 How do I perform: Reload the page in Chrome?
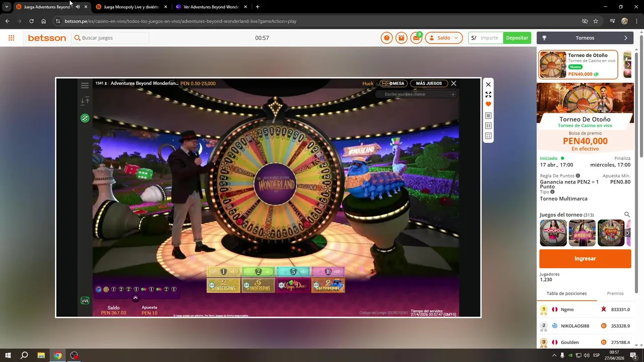tap(31, 21)
